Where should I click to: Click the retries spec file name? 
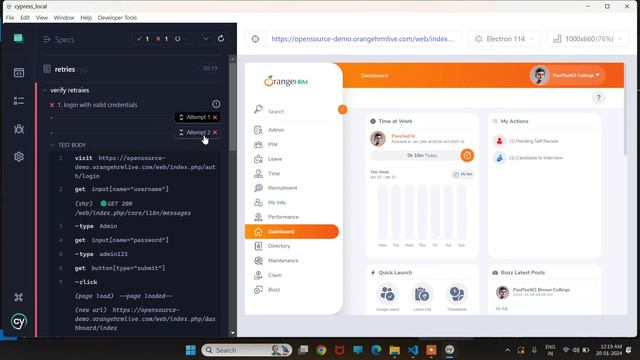coord(65,69)
